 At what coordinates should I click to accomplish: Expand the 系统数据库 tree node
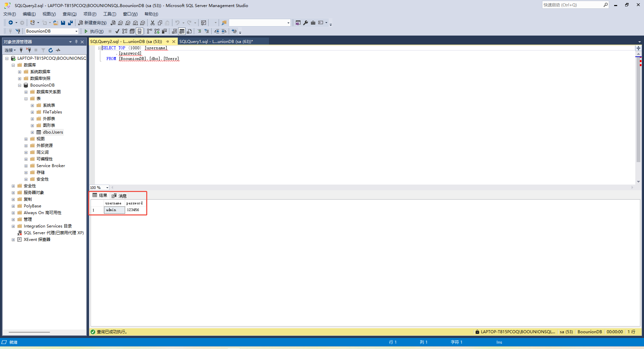click(19, 72)
